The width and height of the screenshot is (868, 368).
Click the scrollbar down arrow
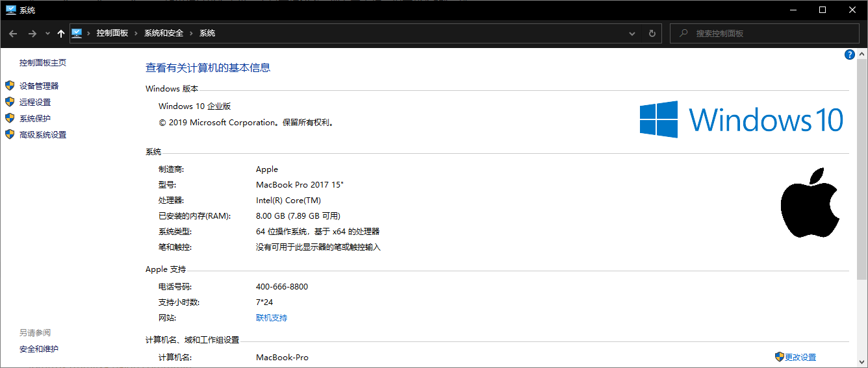[862, 363]
